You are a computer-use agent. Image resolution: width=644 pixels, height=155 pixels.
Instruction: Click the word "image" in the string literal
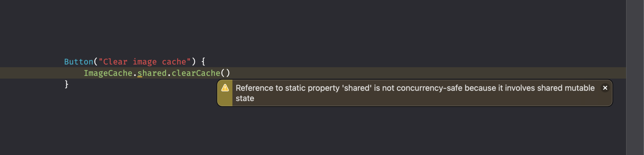(145, 62)
